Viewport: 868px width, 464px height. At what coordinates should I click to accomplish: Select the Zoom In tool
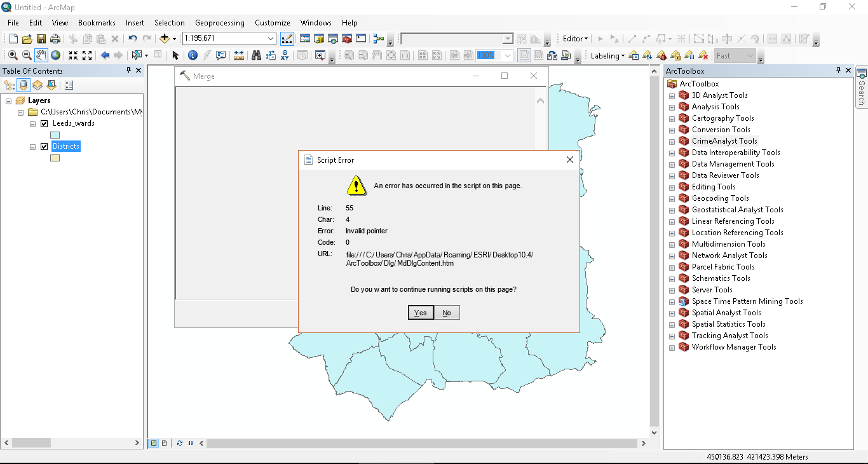(13, 55)
